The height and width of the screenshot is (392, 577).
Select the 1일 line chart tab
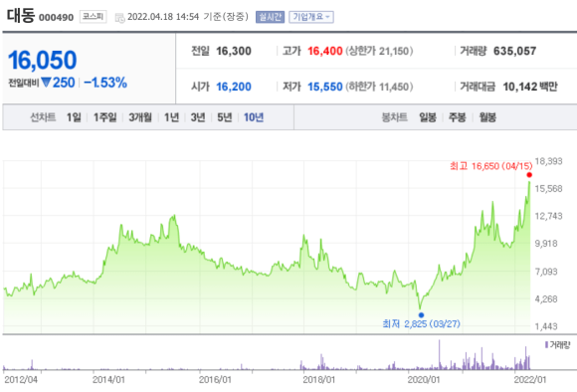click(74, 117)
